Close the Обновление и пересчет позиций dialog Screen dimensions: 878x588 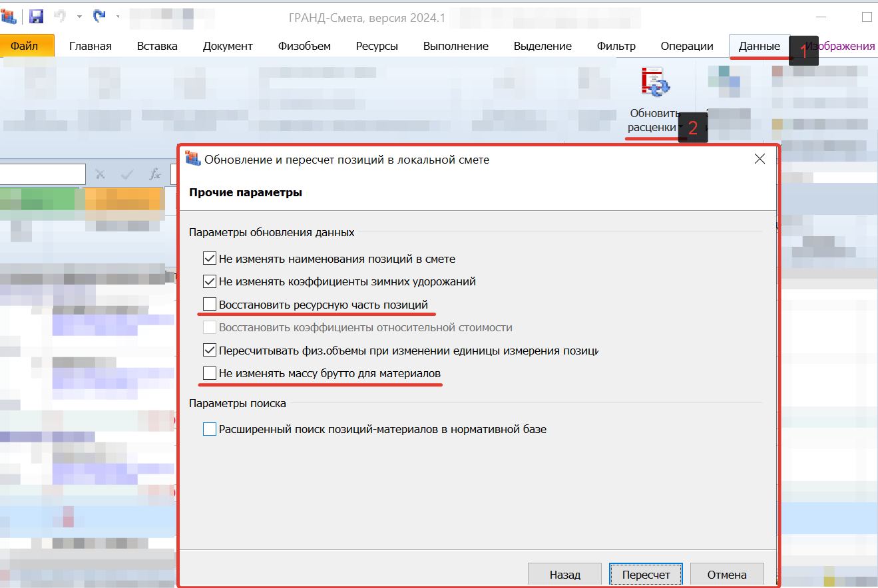point(760,159)
